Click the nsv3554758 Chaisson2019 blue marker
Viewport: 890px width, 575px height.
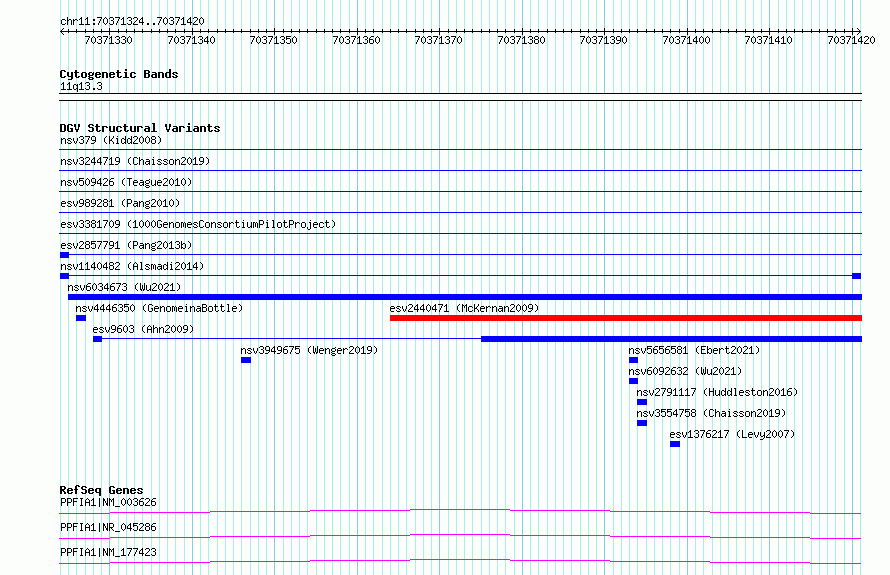coord(642,423)
